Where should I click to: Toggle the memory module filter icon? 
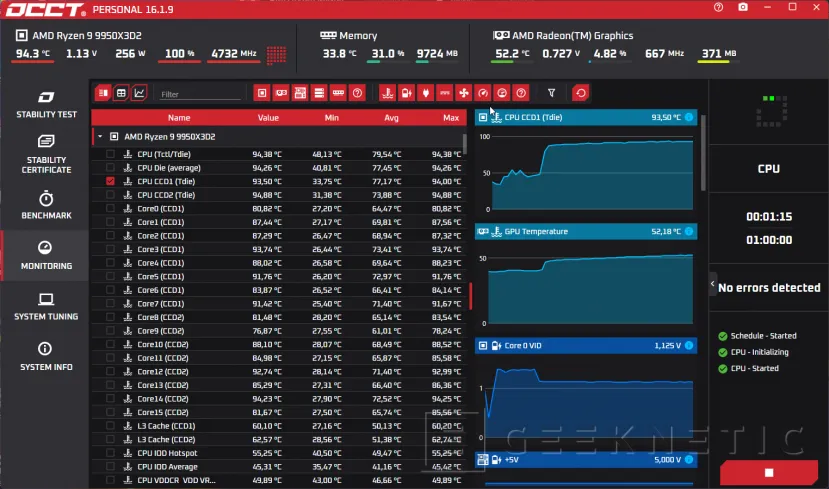[338, 93]
